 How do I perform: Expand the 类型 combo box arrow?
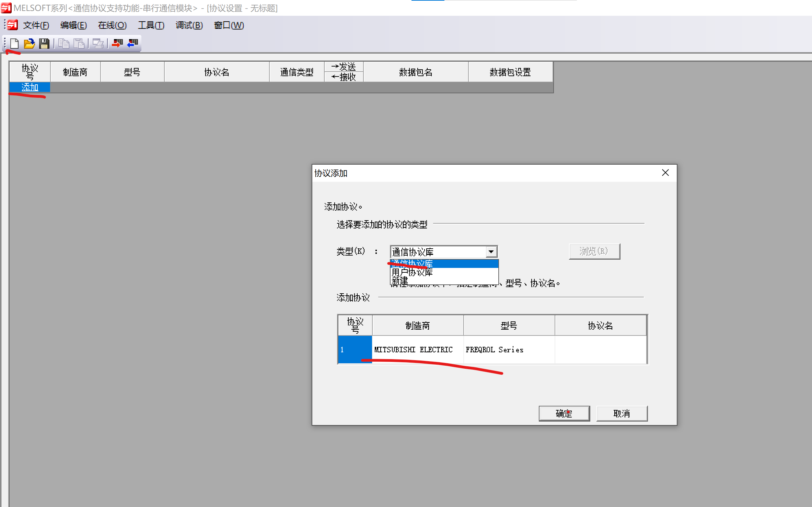[x=491, y=252]
